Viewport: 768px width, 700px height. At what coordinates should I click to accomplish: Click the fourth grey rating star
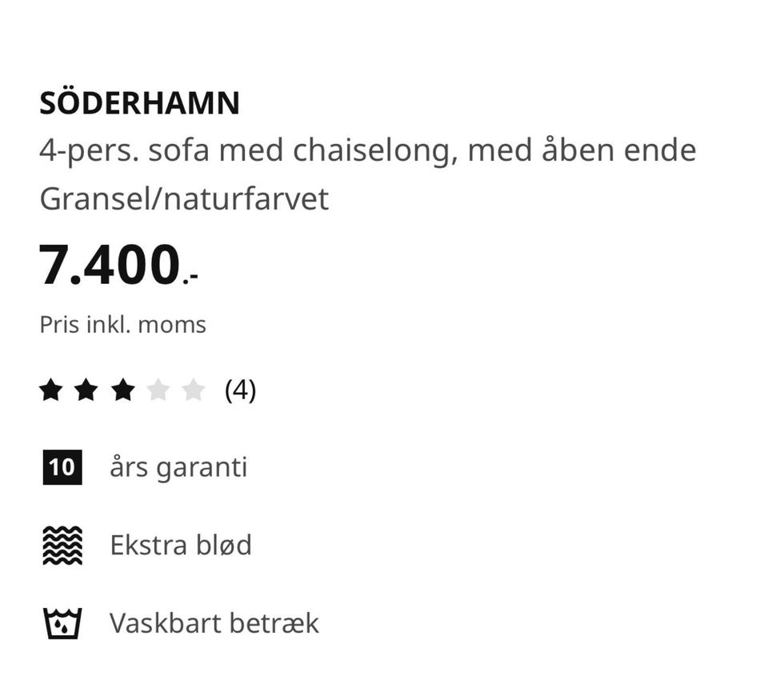(158, 390)
